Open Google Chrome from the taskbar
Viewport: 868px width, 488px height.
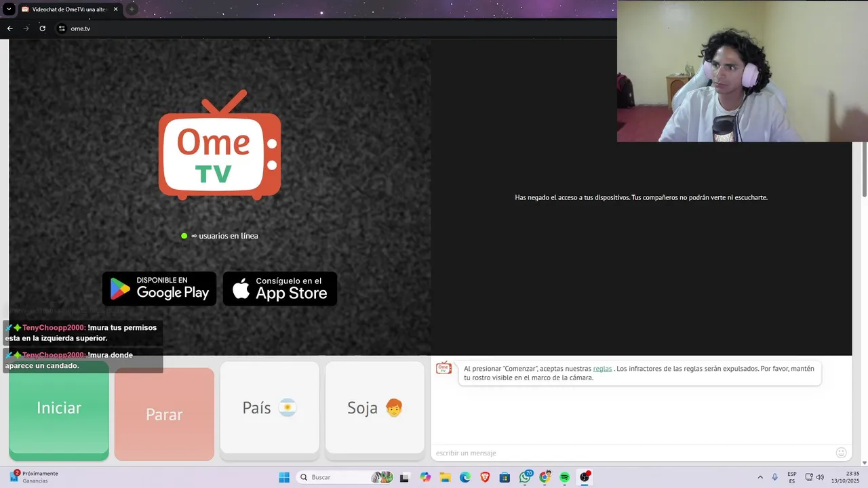pyautogui.click(x=545, y=477)
